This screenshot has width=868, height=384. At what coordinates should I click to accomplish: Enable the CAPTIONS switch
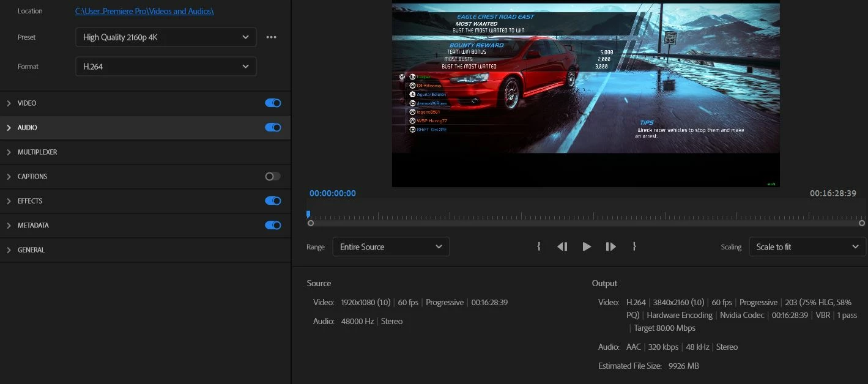pos(273,177)
